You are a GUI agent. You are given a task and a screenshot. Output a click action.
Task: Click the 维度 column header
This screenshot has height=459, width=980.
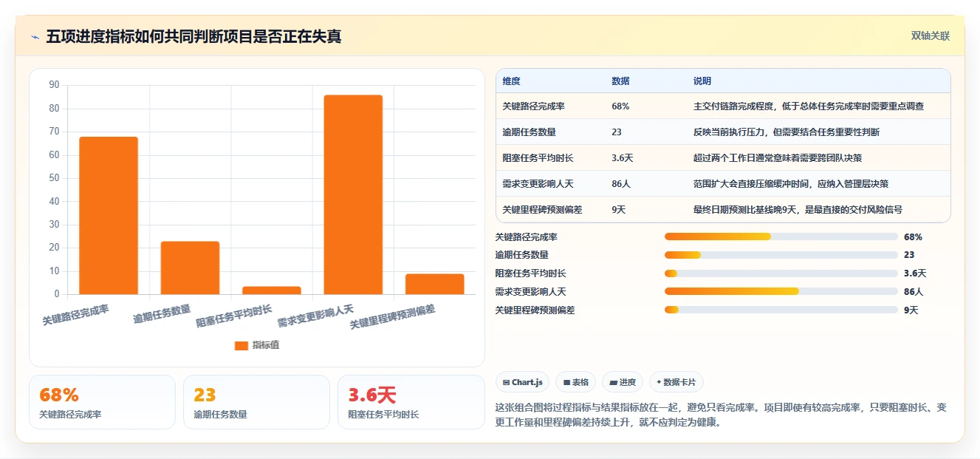click(512, 81)
